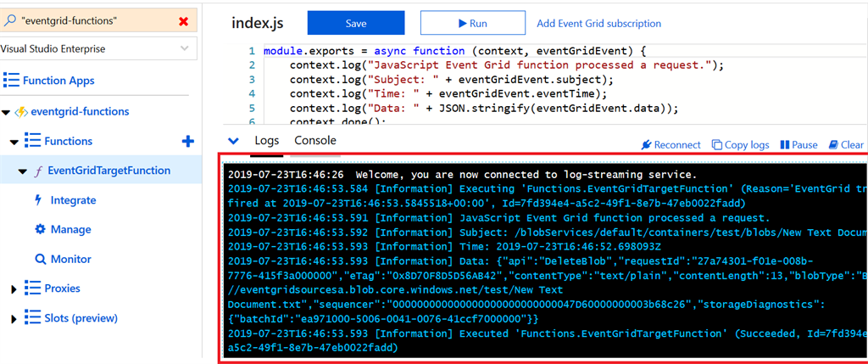Image resolution: width=868 pixels, height=364 pixels.
Task: Switch to the Console tab
Action: [314, 141]
